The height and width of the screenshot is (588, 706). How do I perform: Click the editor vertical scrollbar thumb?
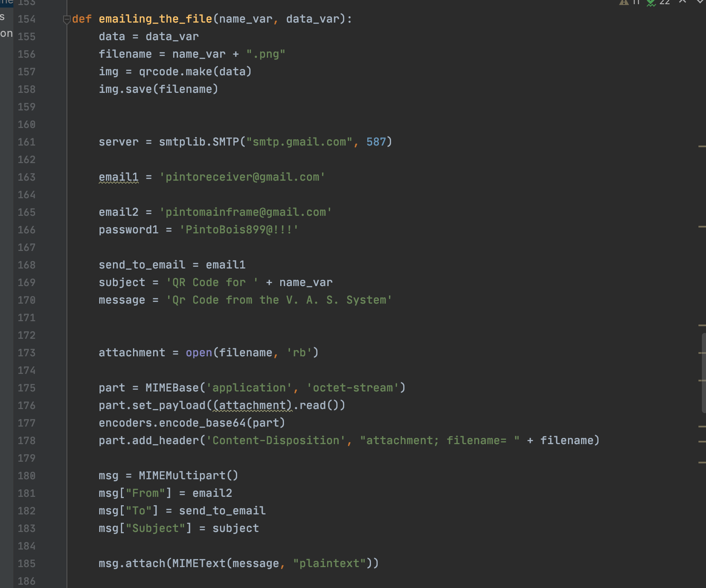(703, 373)
